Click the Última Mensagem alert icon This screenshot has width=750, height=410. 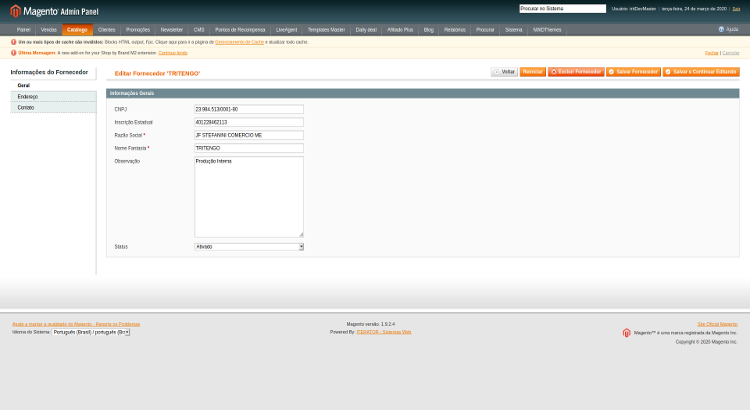13,53
